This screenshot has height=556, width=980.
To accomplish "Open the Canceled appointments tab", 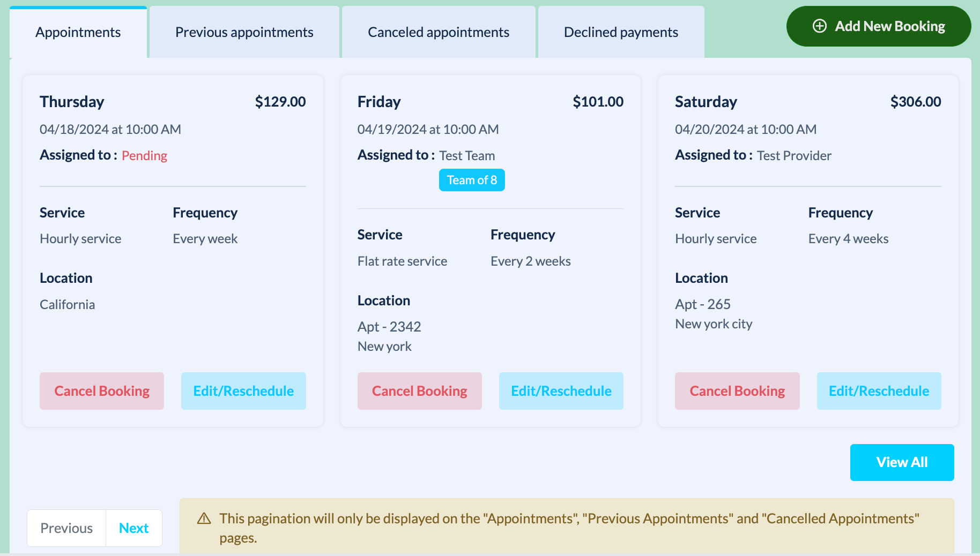I will click(439, 32).
